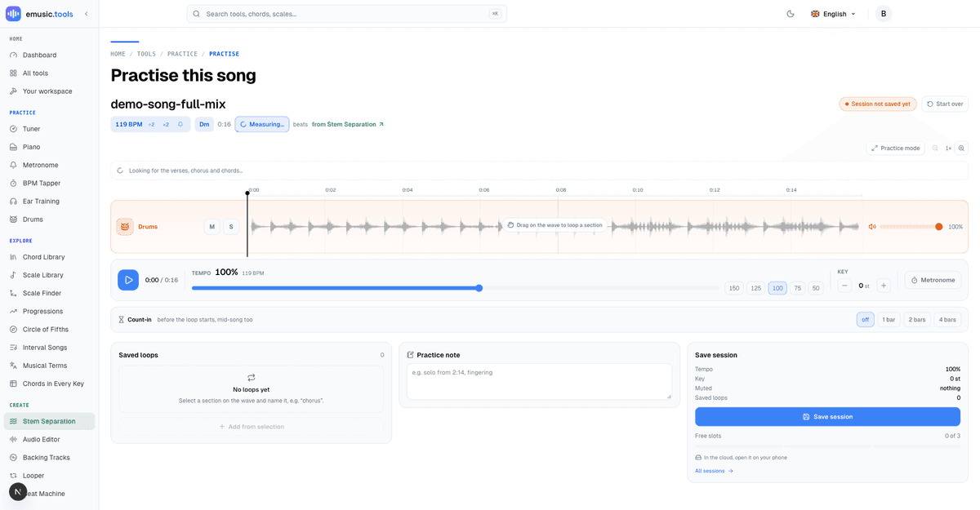Select Stem Separation in the sidebar
The width and height of the screenshot is (980, 510).
tap(49, 421)
